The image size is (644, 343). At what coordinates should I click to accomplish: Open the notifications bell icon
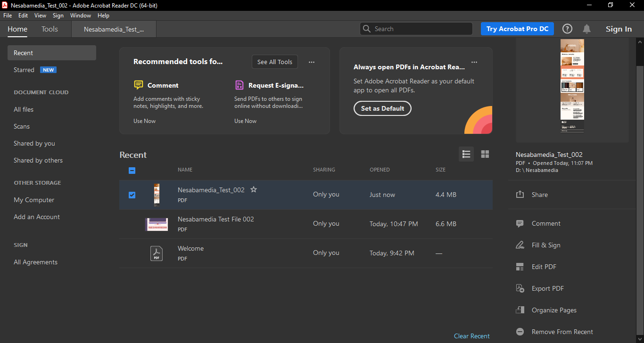[586, 29]
